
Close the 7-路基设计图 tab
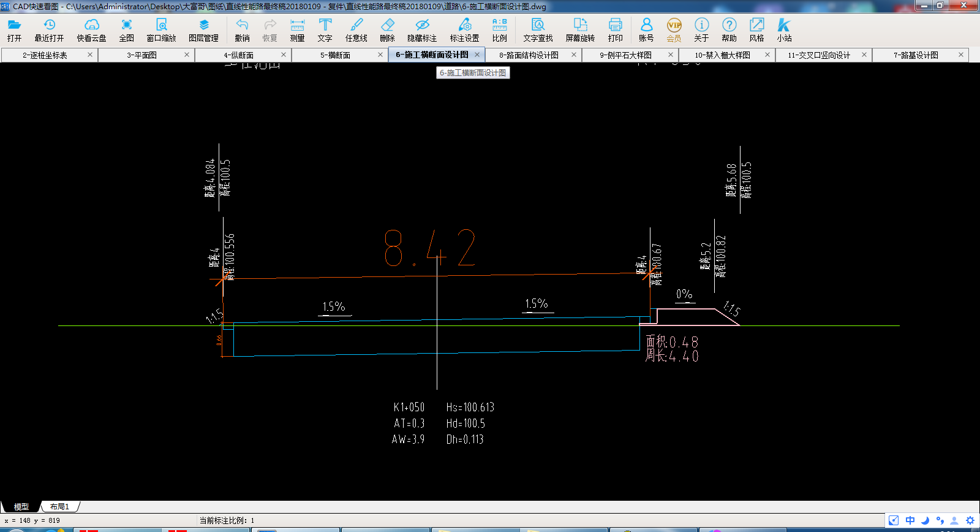click(961, 55)
